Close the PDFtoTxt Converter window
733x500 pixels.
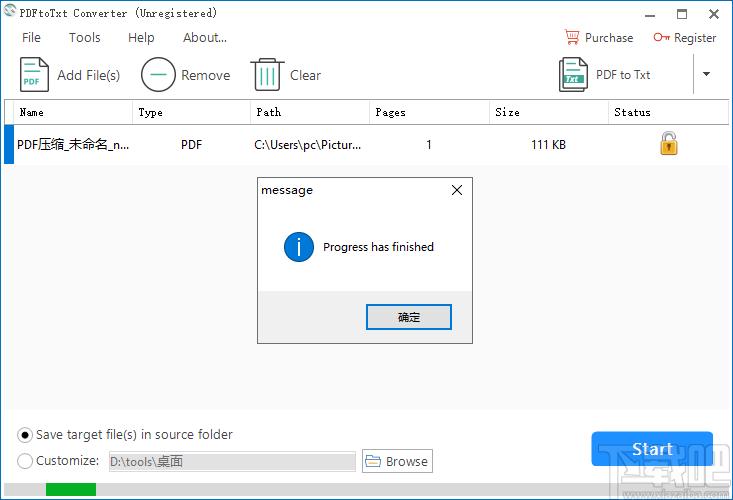[x=713, y=14]
